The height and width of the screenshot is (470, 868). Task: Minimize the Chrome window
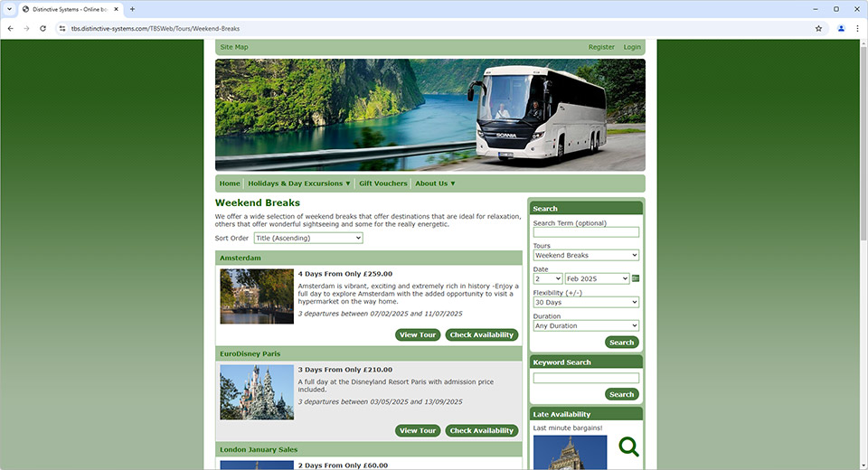pyautogui.click(x=816, y=9)
